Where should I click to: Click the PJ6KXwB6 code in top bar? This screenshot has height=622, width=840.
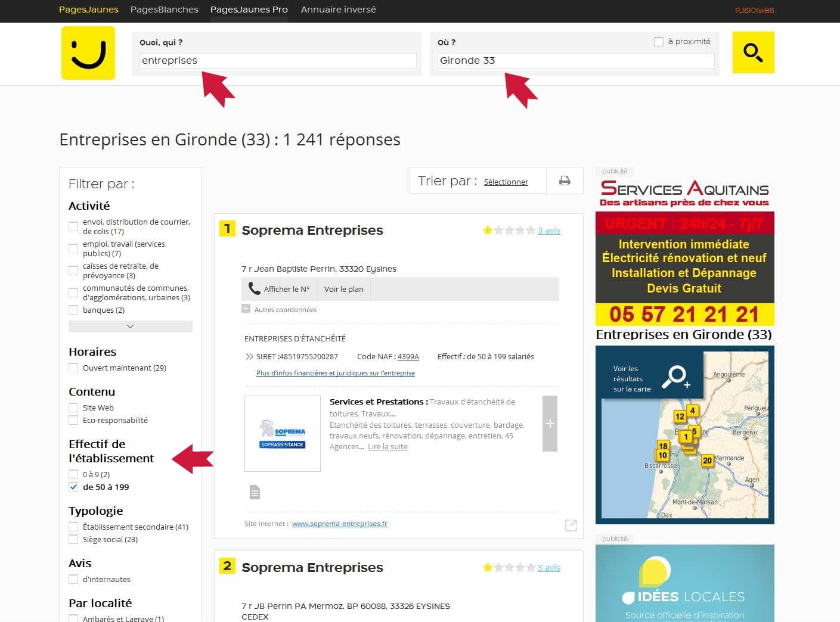pyautogui.click(x=754, y=11)
